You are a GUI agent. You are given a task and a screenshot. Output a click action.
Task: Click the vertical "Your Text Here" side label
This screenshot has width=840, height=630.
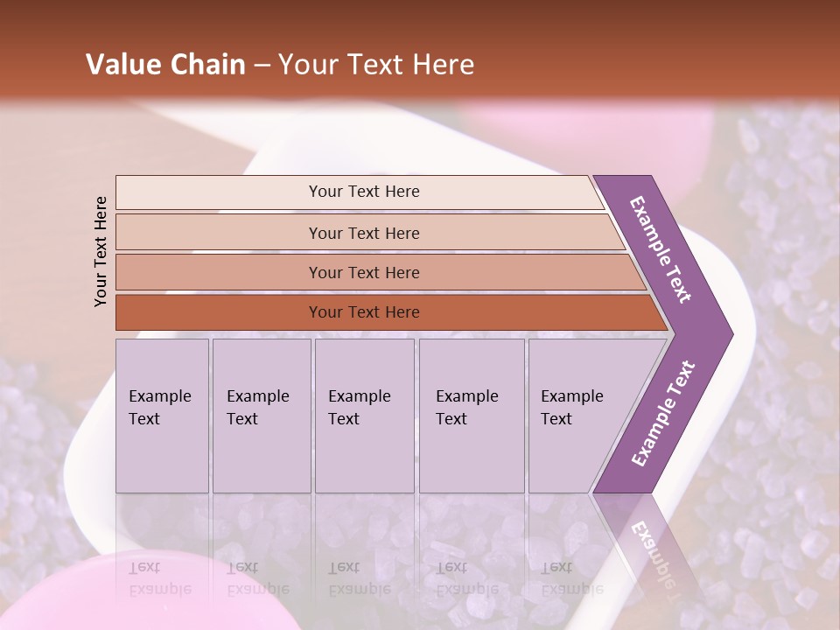(101, 251)
